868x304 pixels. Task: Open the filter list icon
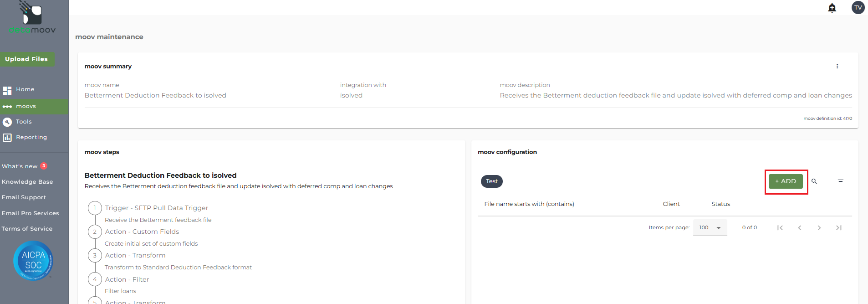coord(841,181)
